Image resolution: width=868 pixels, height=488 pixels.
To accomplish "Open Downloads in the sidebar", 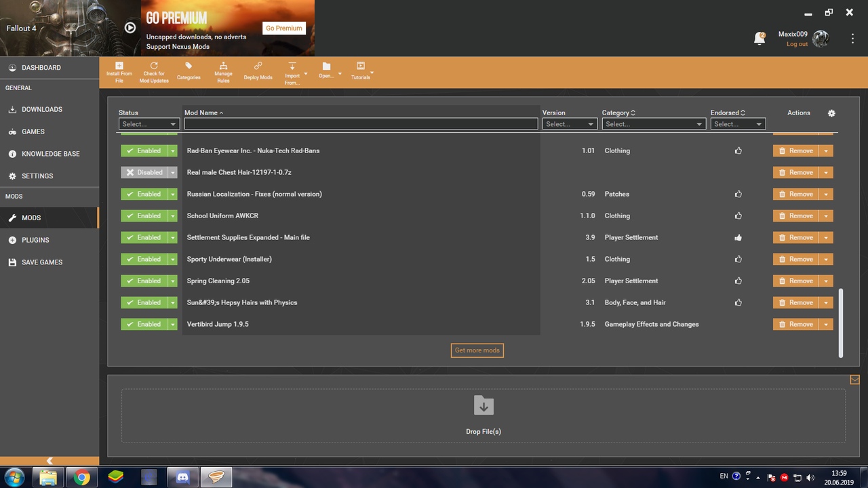I will (41, 109).
